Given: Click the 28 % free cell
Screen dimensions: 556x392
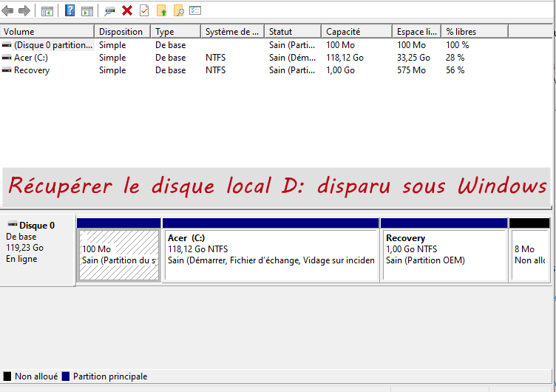Looking at the screenshot, I should click(x=455, y=58).
